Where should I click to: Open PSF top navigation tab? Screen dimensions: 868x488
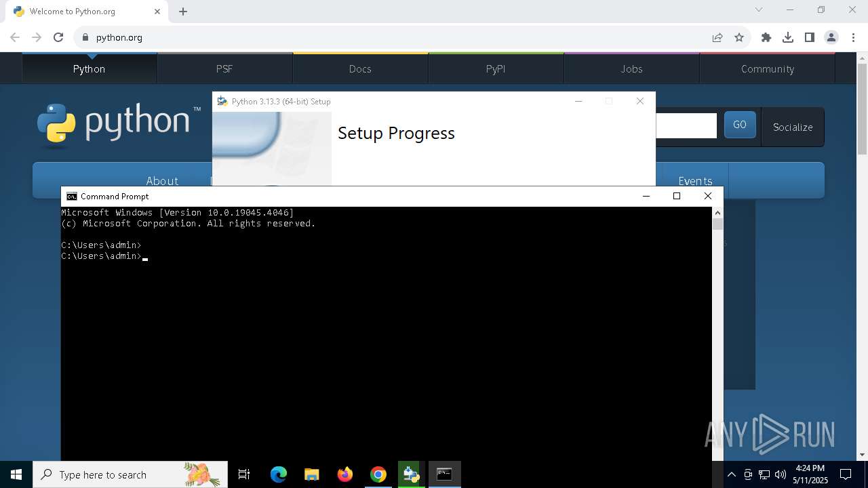pos(224,68)
